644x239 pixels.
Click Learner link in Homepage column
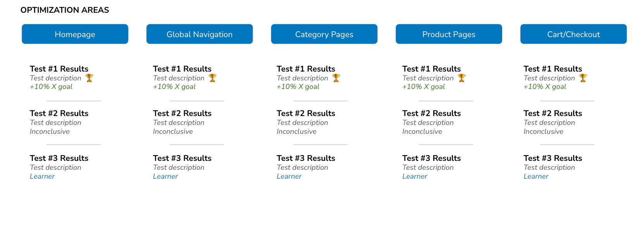pos(42,176)
